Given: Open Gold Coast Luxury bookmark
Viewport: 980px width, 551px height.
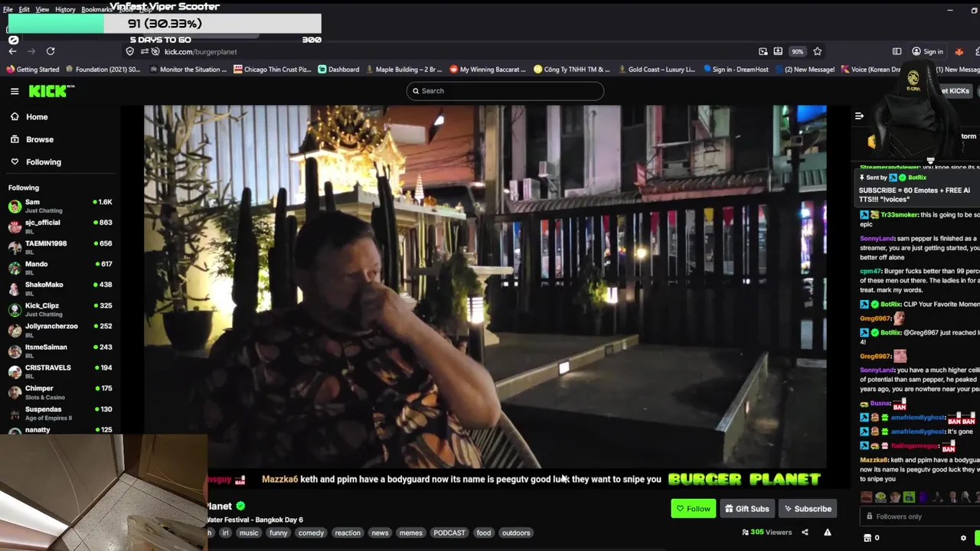Looking at the screenshot, I should point(656,70).
